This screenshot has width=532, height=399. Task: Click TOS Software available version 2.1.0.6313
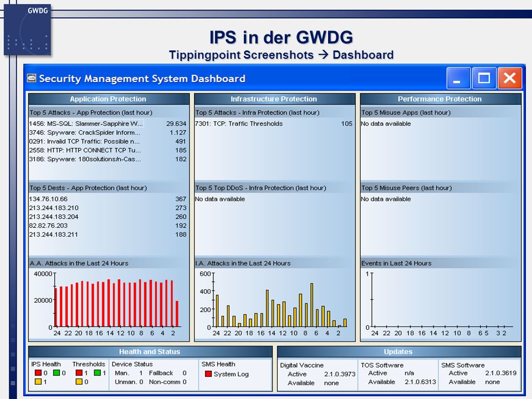[x=420, y=382]
